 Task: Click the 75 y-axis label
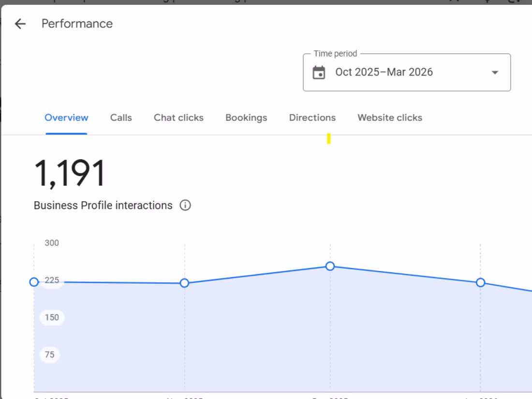49,355
